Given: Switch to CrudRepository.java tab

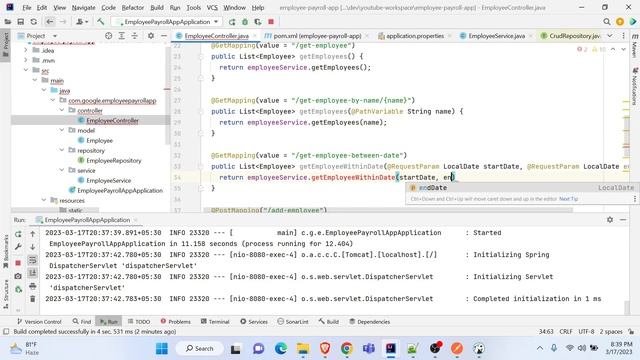Looking at the screenshot, I should (x=570, y=36).
